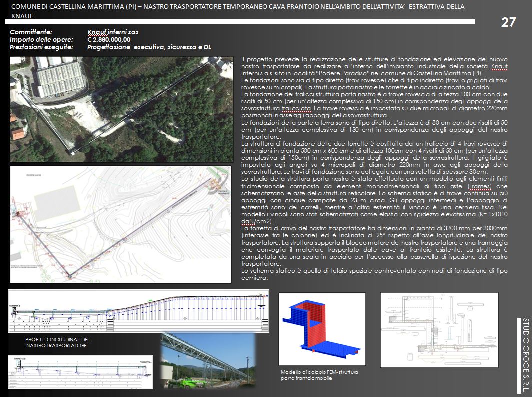
Task: Click the 'Committente:' label
Action: pyautogui.click(x=31, y=32)
